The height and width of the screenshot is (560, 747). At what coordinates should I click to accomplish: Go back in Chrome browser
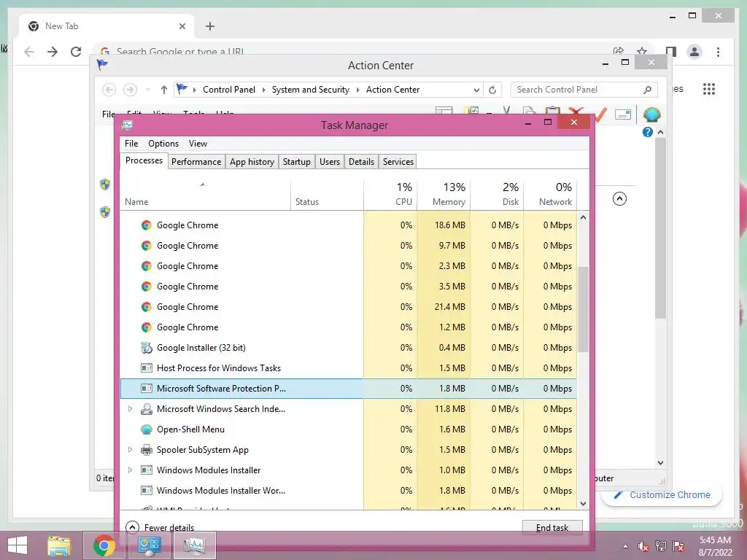(x=29, y=52)
